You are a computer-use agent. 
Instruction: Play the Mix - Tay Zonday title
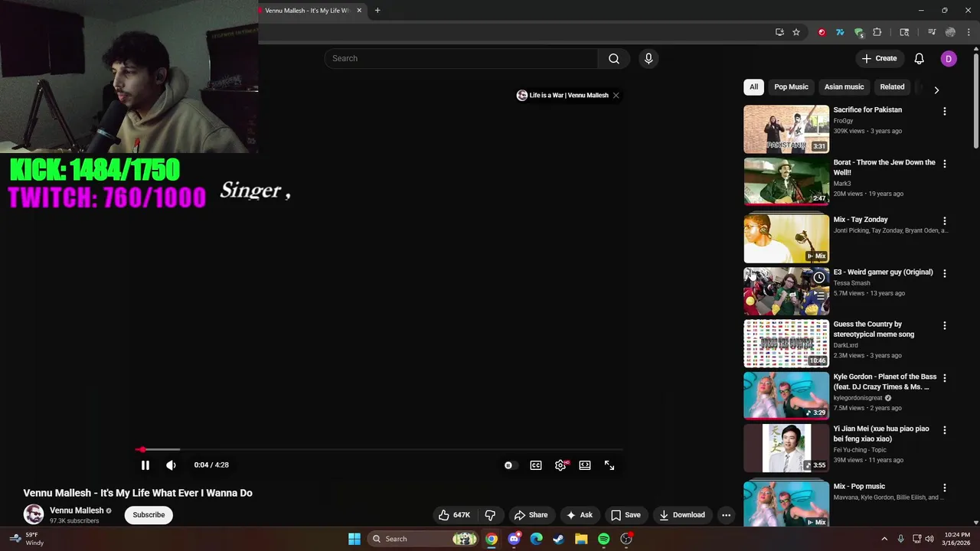pos(861,220)
